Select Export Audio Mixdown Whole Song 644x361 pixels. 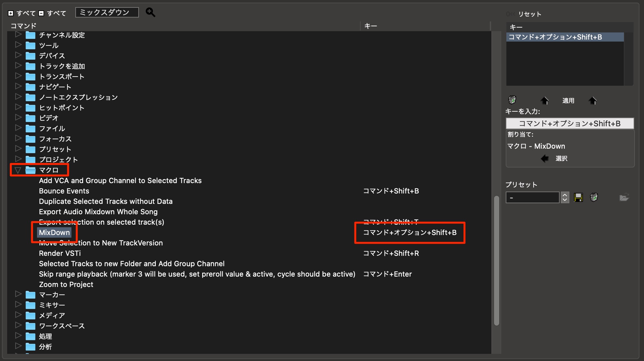pos(98,212)
